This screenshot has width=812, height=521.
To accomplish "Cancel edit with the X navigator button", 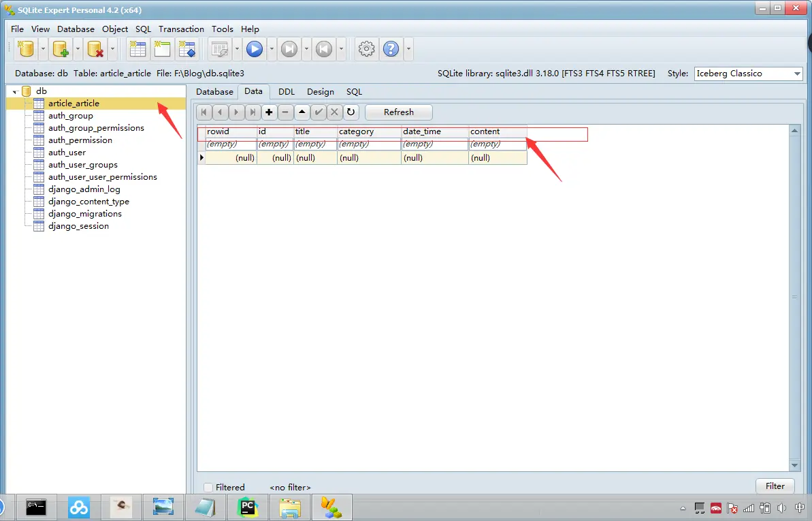I will [x=334, y=112].
